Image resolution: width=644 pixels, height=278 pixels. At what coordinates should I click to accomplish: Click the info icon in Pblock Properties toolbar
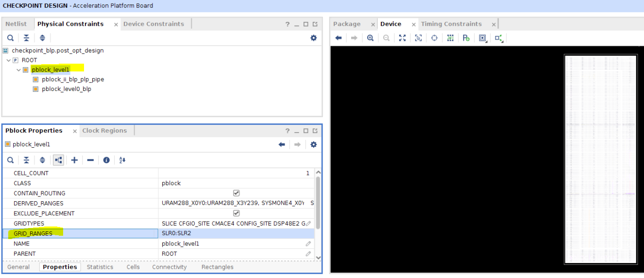pyautogui.click(x=106, y=160)
